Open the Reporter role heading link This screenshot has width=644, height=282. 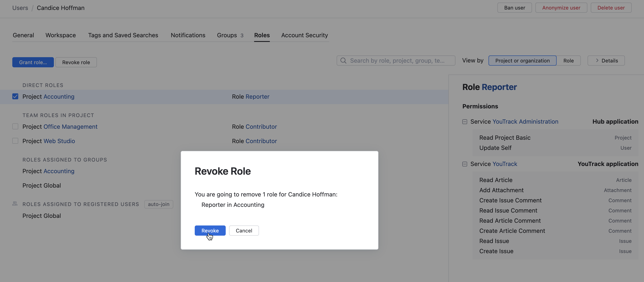tap(499, 87)
